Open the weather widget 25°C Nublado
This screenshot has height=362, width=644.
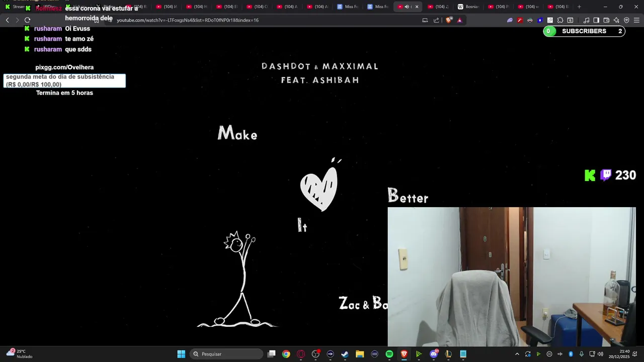pos(19,354)
